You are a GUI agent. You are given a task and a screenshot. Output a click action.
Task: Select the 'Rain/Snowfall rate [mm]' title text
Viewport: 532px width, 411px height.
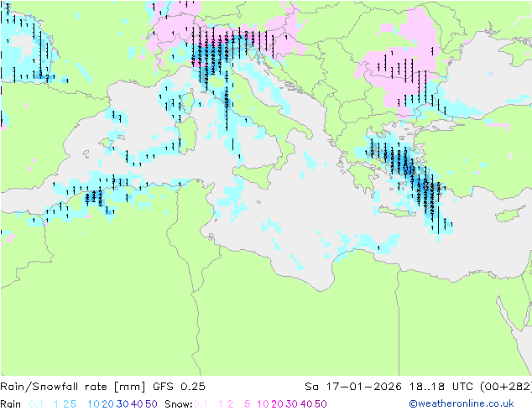(x=73, y=387)
